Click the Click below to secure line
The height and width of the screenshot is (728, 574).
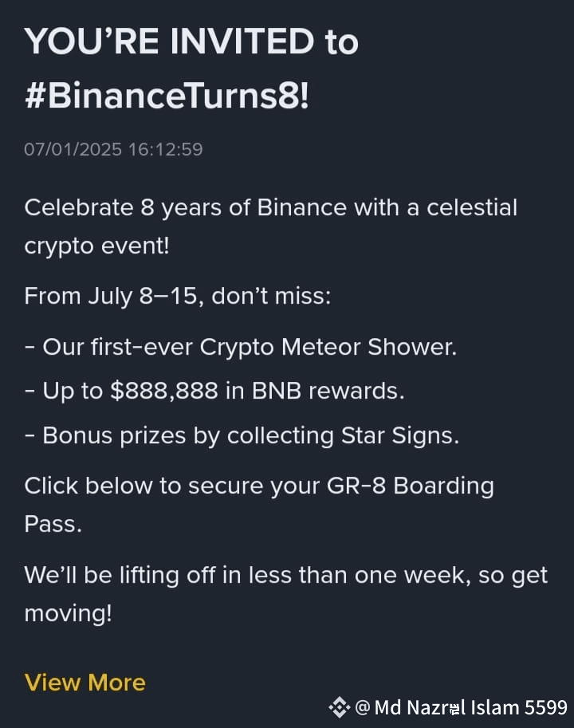point(259,486)
